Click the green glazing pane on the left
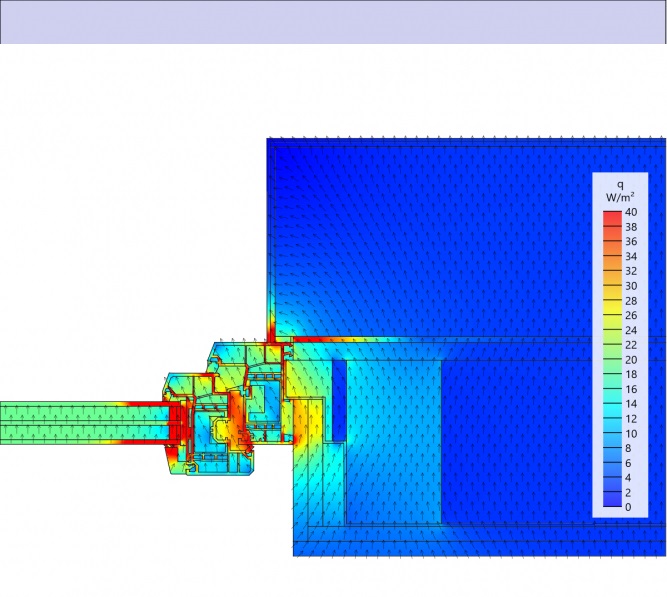The height and width of the screenshot is (597, 667). [80, 422]
